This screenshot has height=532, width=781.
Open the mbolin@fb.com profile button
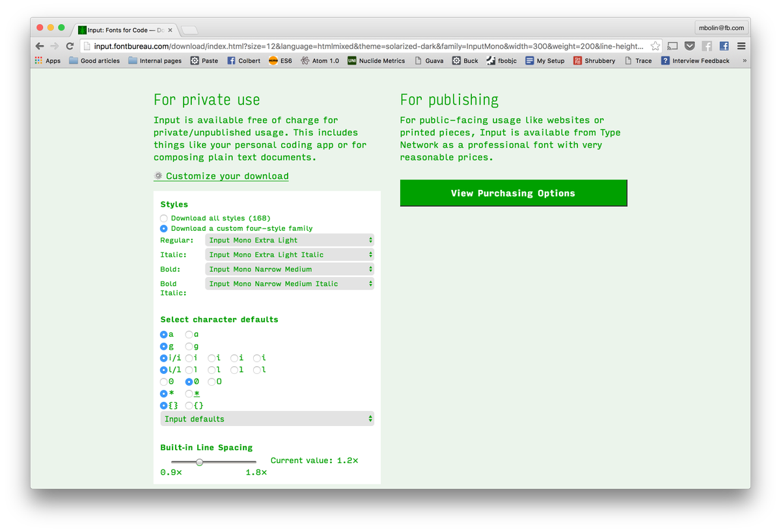[721, 28]
